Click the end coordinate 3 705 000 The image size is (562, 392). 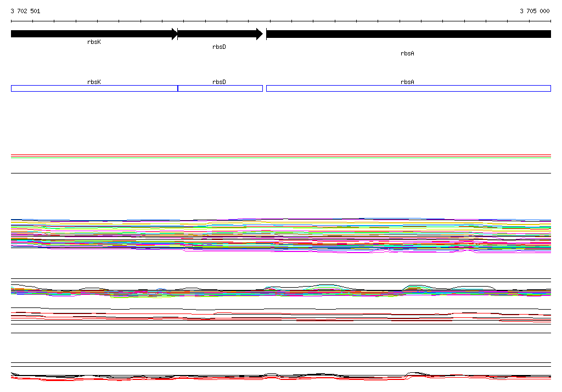535,11
